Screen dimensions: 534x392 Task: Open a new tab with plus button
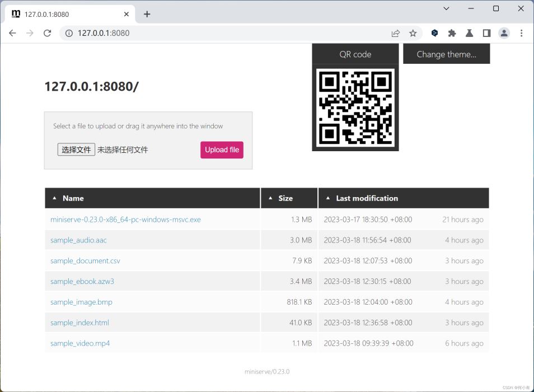coord(147,14)
